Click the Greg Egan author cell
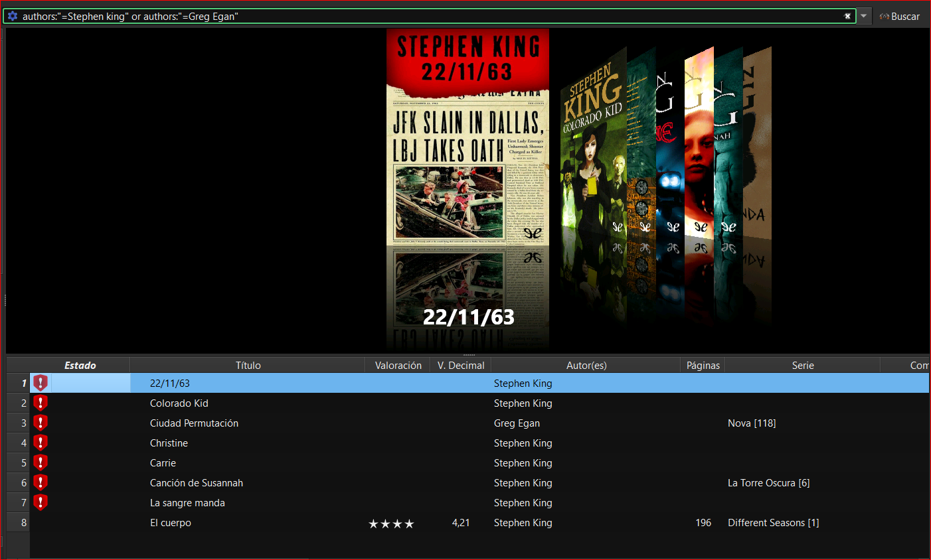Viewport: 931px width, 560px height. [x=517, y=423]
